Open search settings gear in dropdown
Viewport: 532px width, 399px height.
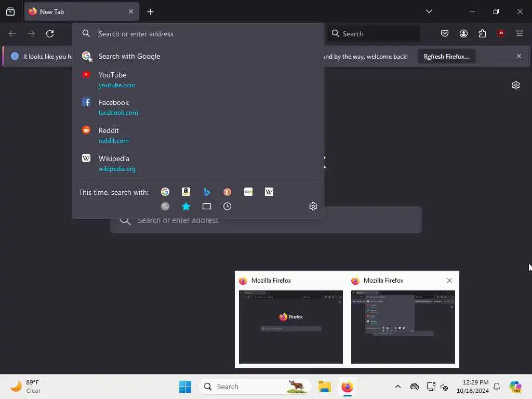pyautogui.click(x=313, y=206)
